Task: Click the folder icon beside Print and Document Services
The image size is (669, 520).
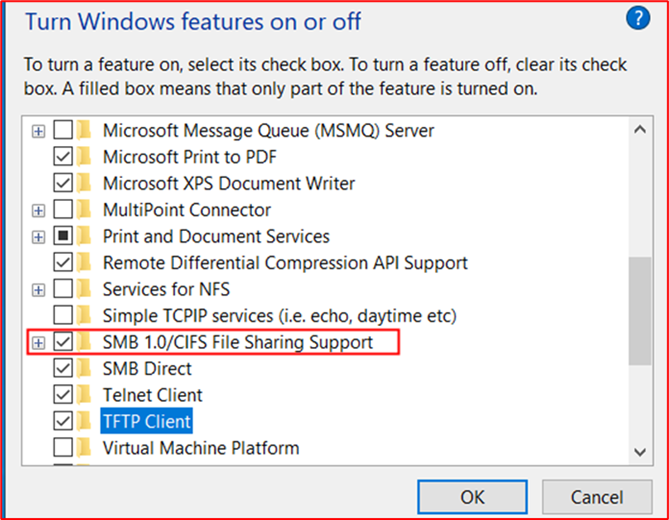Action: click(x=86, y=237)
